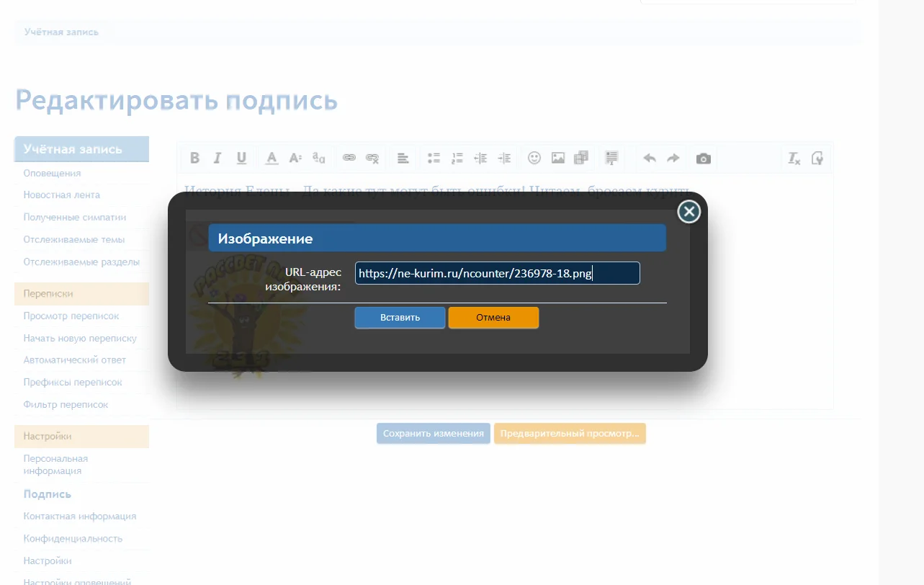Create a bulleted list
The width and height of the screenshot is (924, 585).
click(433, 158)
